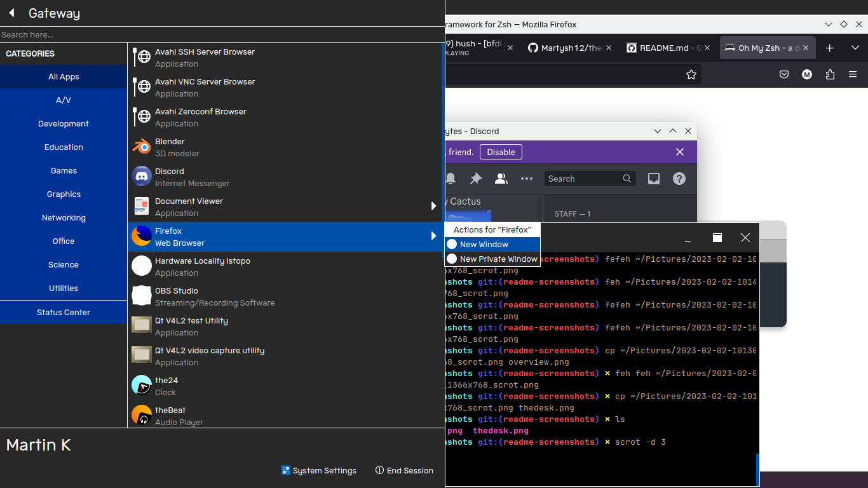Click Discord Search box
The height and width of the screenshot is (488, 868).
coord(590,179)
